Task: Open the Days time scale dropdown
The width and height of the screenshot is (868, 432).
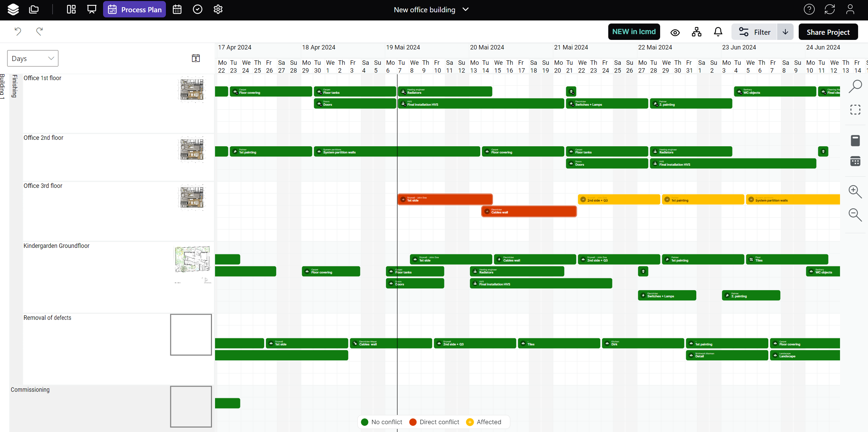Action: point(33,58)
